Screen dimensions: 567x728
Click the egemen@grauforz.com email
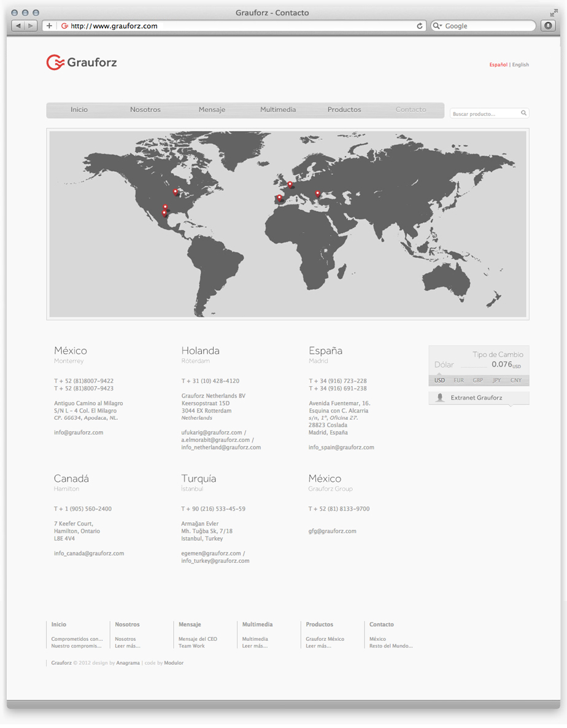(211, 554)
